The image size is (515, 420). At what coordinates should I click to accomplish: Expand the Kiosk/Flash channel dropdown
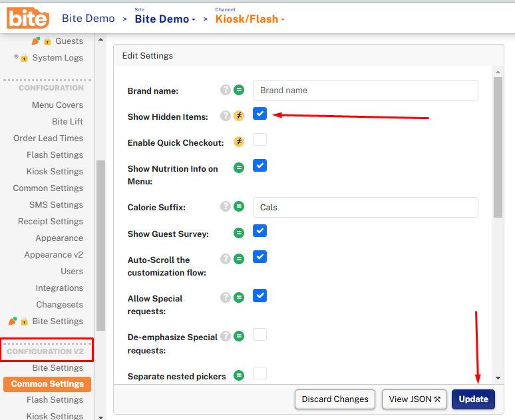(x=250, y=19)
